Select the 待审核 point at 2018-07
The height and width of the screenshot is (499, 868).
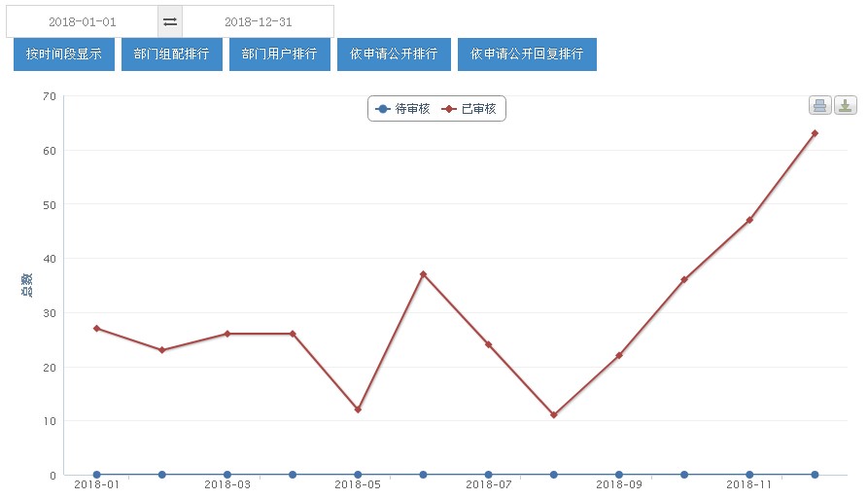[x=488, y=475]
